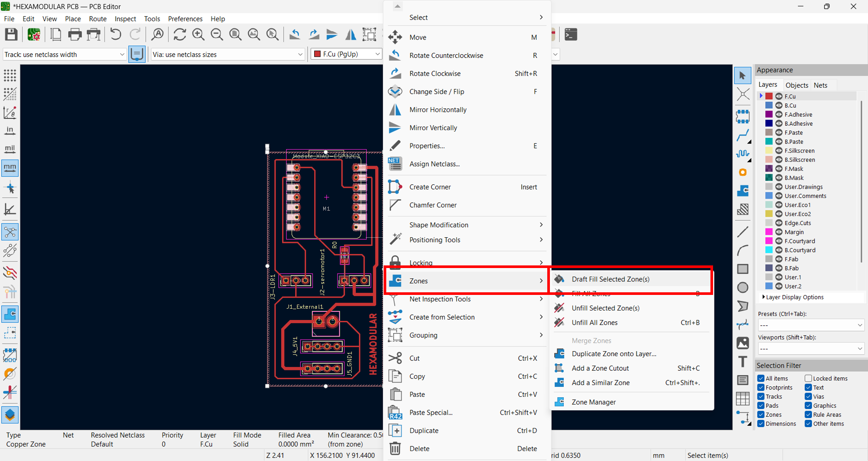
Task: Click Add a Zone Cutout
Action: pos(632,368)
